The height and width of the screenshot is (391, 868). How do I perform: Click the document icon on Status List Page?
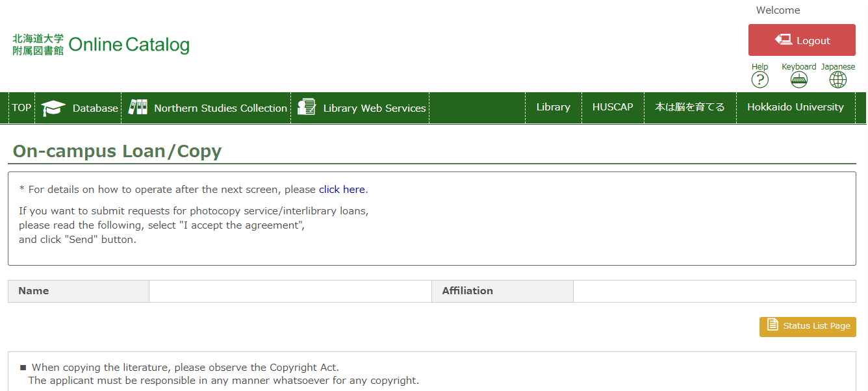tap(772, 325)
